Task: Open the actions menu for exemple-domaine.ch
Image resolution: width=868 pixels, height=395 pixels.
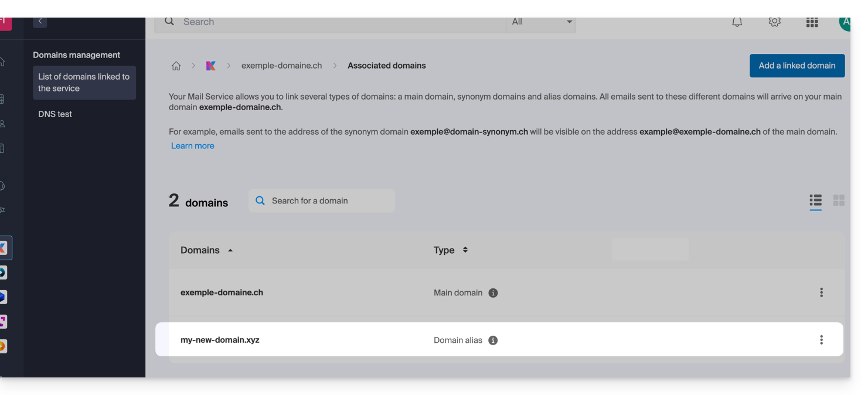Action: click(821, 292)
